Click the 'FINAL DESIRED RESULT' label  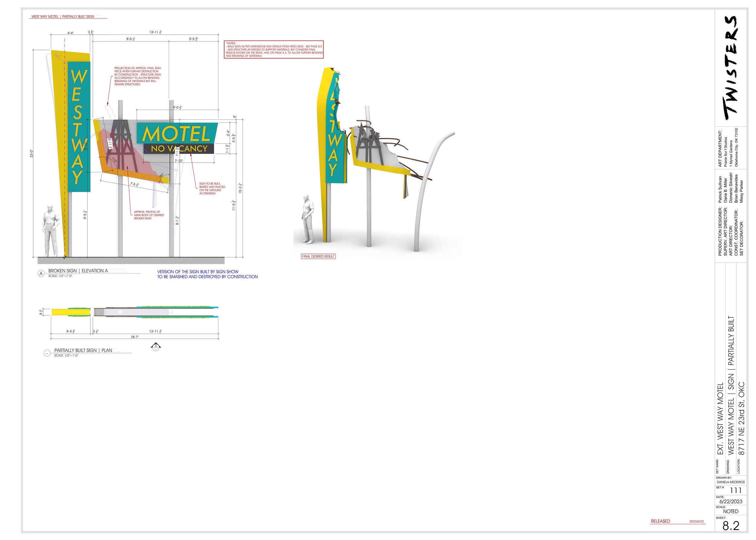[318, 256]
